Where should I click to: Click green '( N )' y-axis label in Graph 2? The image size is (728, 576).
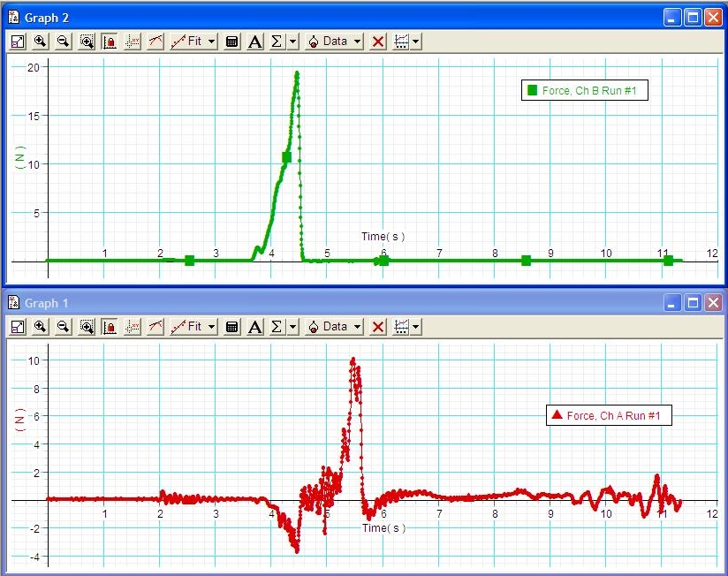tap(20, 157)
